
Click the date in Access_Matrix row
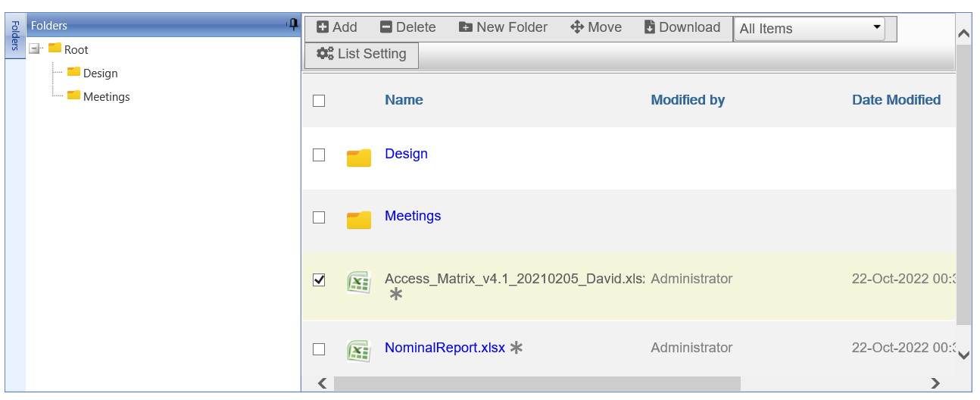pos(904,279)
